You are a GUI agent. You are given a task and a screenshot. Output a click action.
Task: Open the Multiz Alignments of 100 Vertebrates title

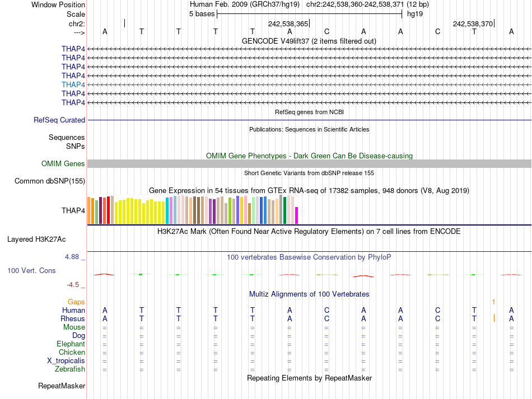[309, 294]
